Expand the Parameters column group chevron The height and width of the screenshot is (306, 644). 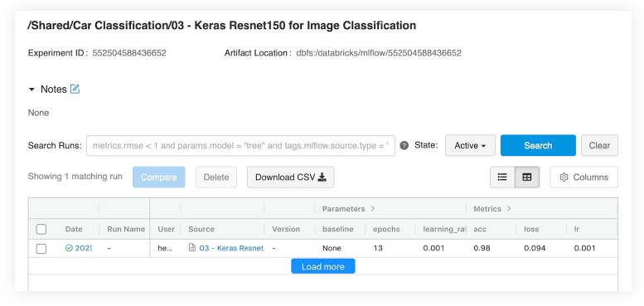tap(372, 209)
